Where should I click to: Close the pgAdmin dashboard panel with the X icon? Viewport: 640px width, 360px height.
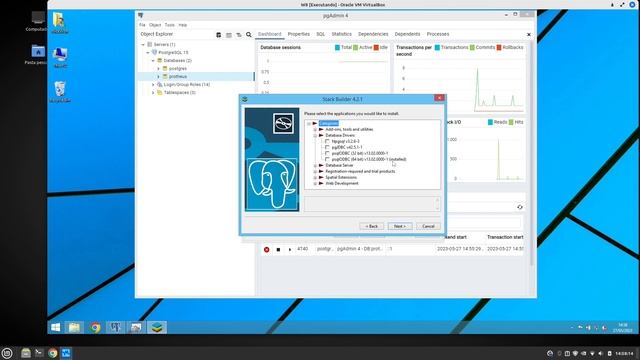[x=529, y=35]
